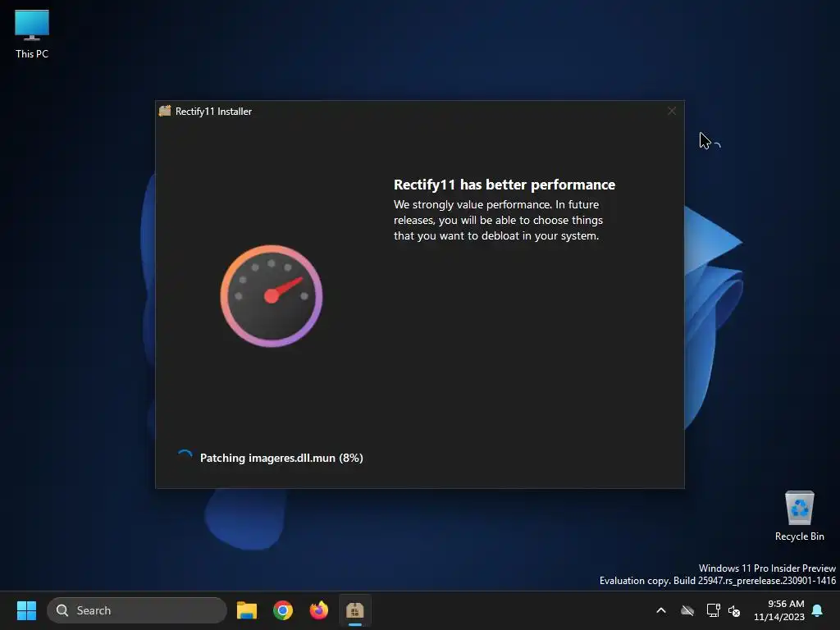Open the Recycle Bin desktop icon
Screen dimensions: 840x630
799,516
